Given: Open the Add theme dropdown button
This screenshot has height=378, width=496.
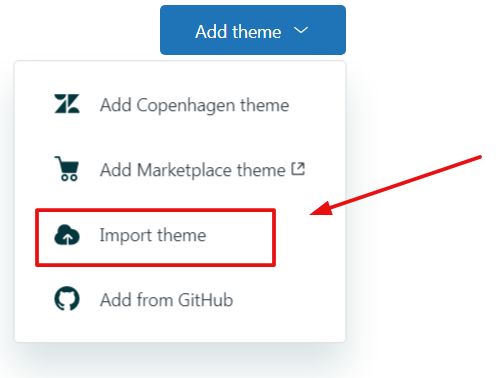Looking at the screenshot, I should point(253,30).
